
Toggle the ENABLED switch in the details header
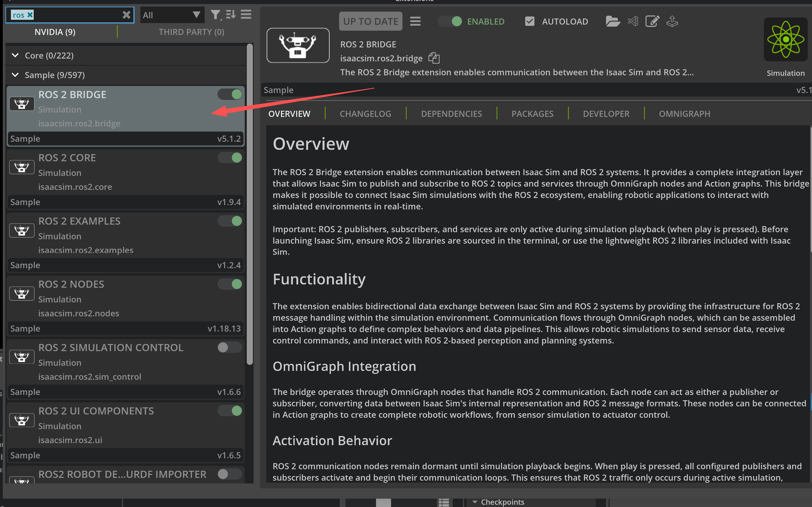point(450,22)
